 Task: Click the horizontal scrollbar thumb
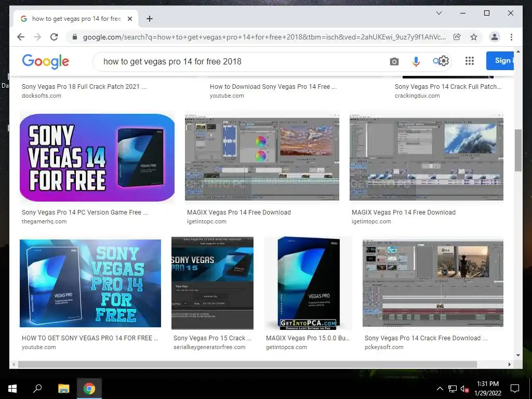tap(247, 364)
